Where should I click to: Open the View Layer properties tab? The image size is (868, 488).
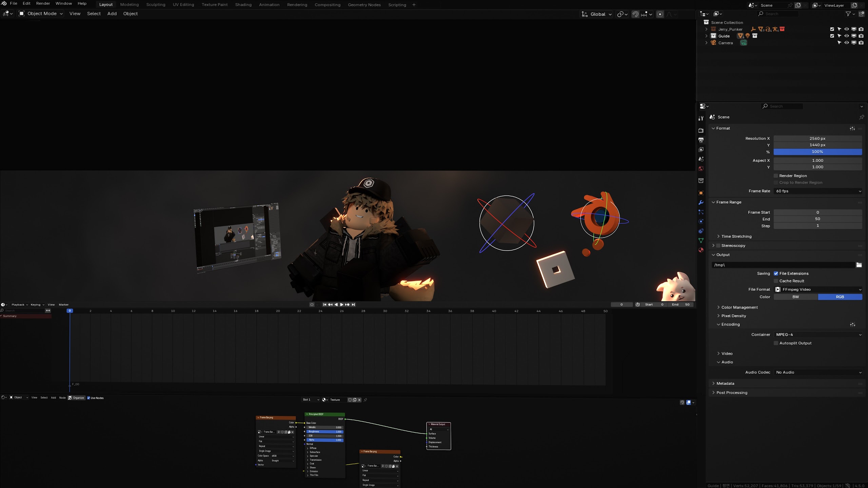701,149
